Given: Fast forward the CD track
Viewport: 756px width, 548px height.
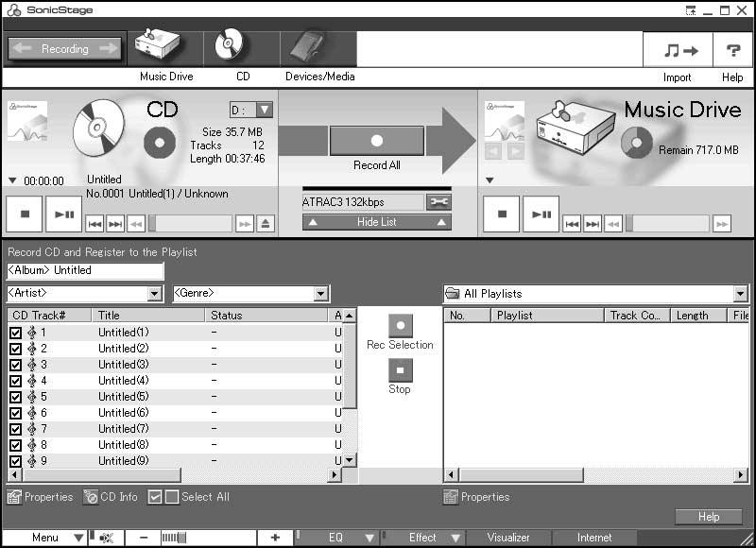Looking at the screenshot, I should coord(245,224).
